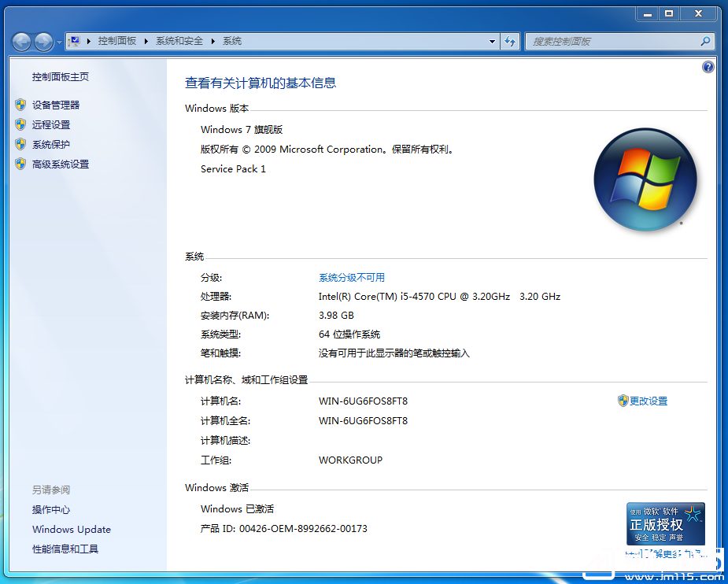Open 系统分级不可用 rating link
This screenshot has width=728, height=584.
[x=352, y=278]
